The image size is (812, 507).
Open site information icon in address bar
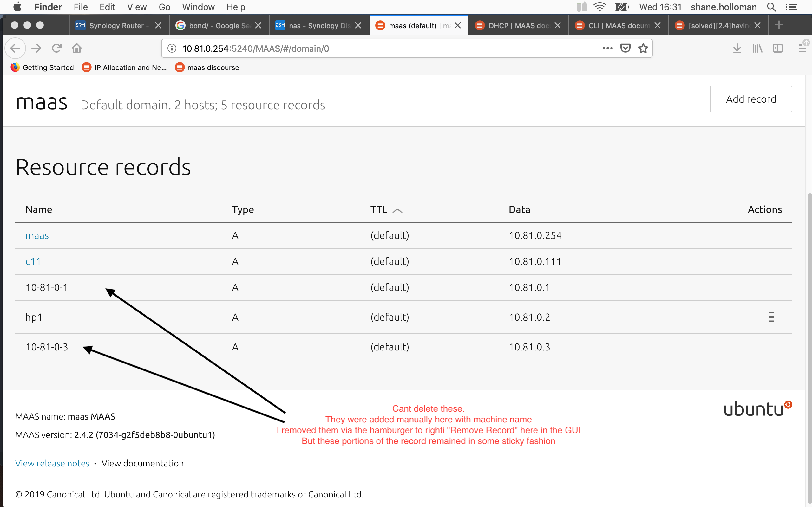point(172,48)
